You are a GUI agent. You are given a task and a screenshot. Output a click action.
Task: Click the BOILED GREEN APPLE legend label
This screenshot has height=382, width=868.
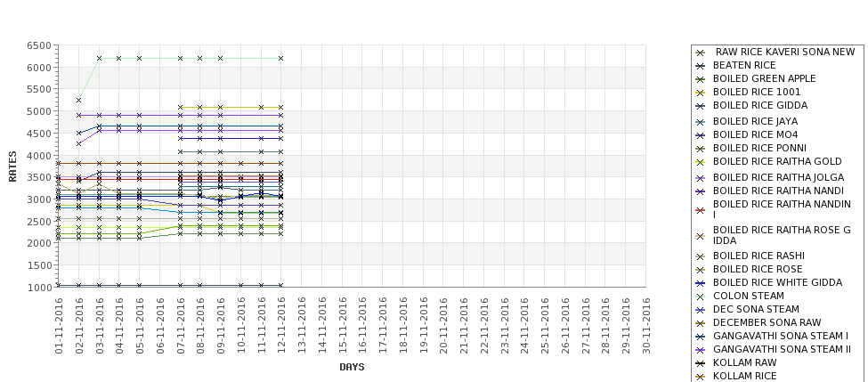(x=764, y=78)
